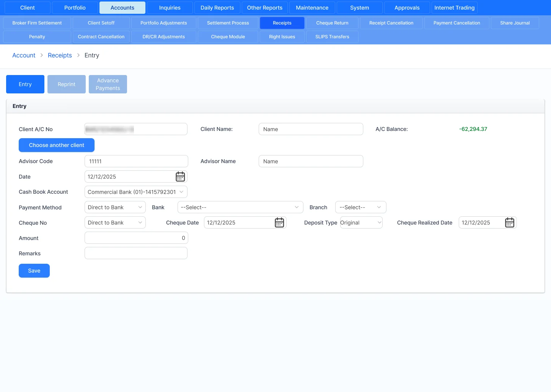This screenshot has width=551, height=392.
Task: Open System menu
Action: point(360,8)
